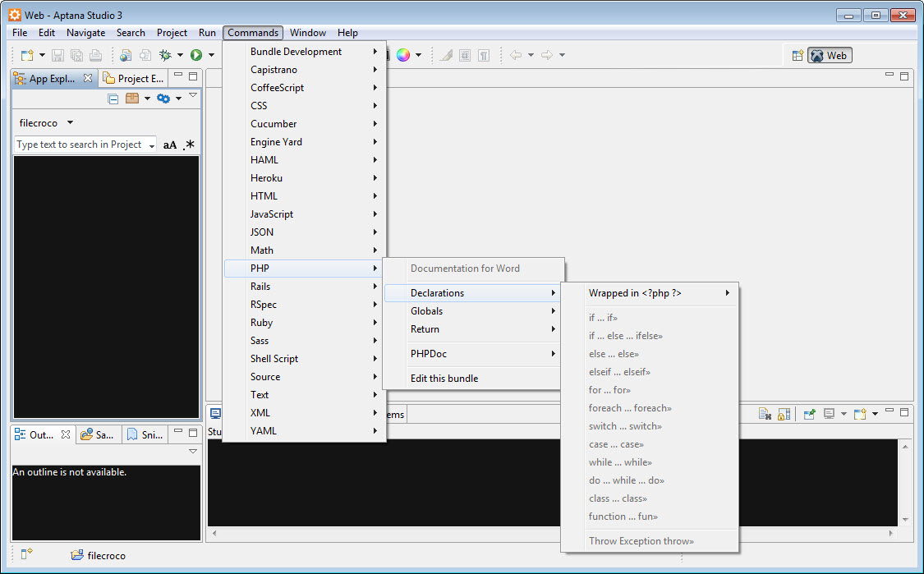The height and width of the screenshot is (574, 924).
Task: Toggle Scroll Lock in the console
Action: point(784,414)
